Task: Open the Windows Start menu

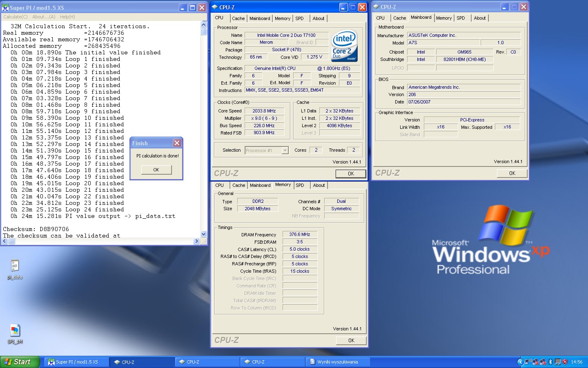Action: [20, 362]
